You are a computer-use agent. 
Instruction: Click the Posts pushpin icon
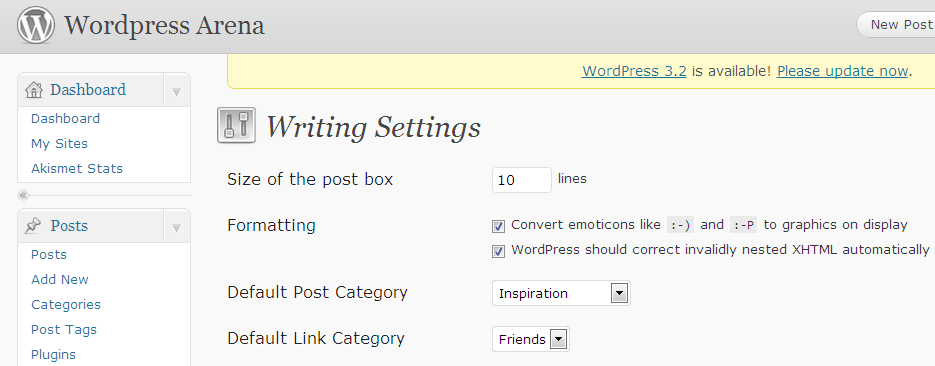tap(33, 226)
